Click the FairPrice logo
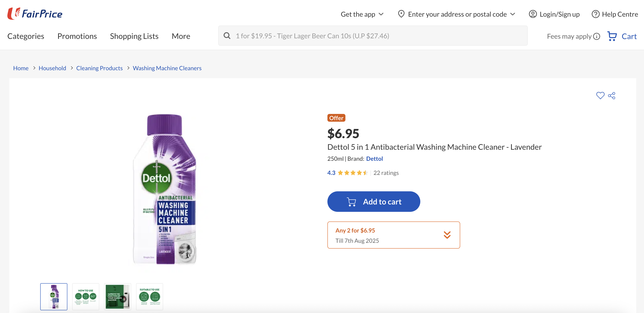This screenshot has width=644, height=313. pyautogui.click(x=35, y=14)
